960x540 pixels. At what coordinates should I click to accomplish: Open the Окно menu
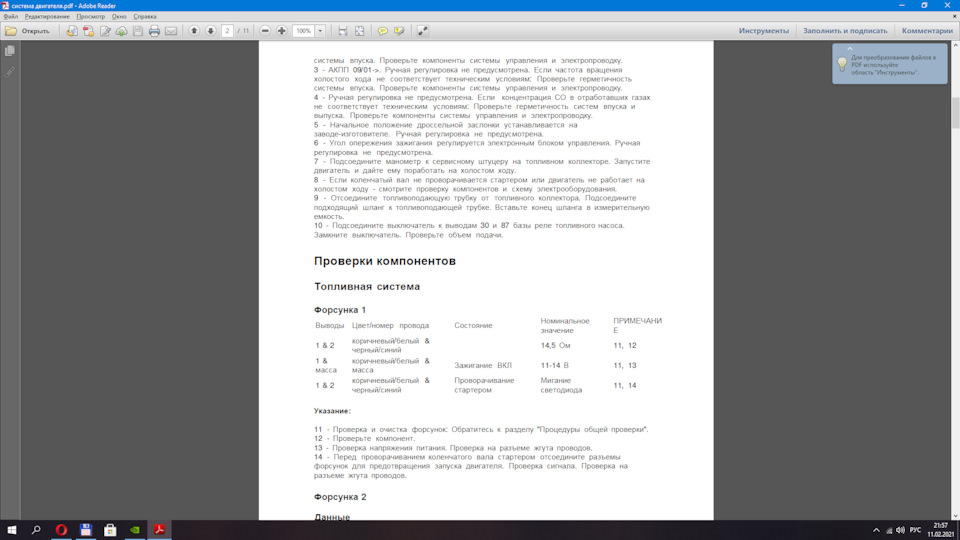[119, 17]
